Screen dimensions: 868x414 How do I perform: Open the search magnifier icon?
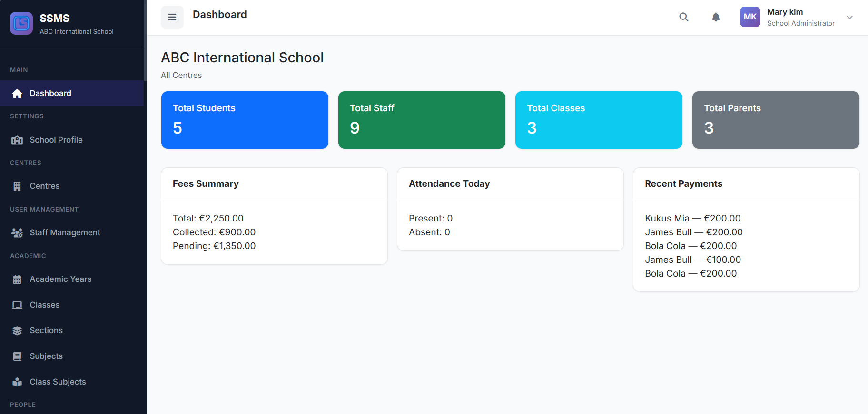pyautogui.click(x=683, y=17)
